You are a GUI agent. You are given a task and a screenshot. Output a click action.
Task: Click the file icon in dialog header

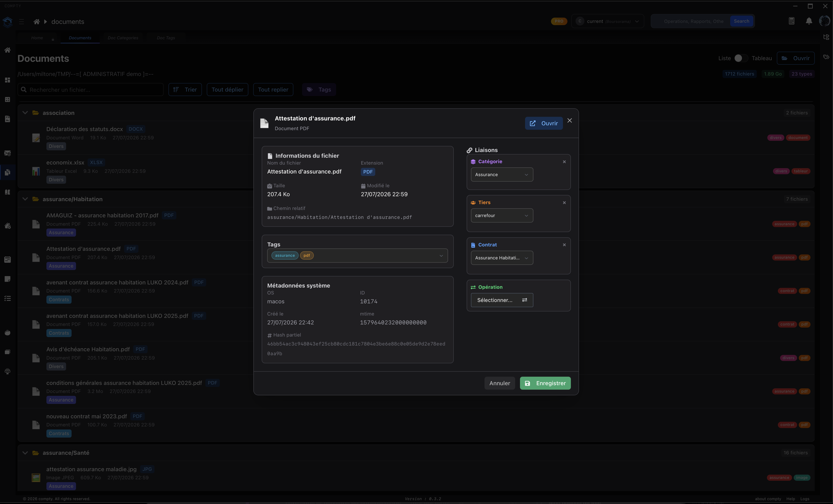264,123
